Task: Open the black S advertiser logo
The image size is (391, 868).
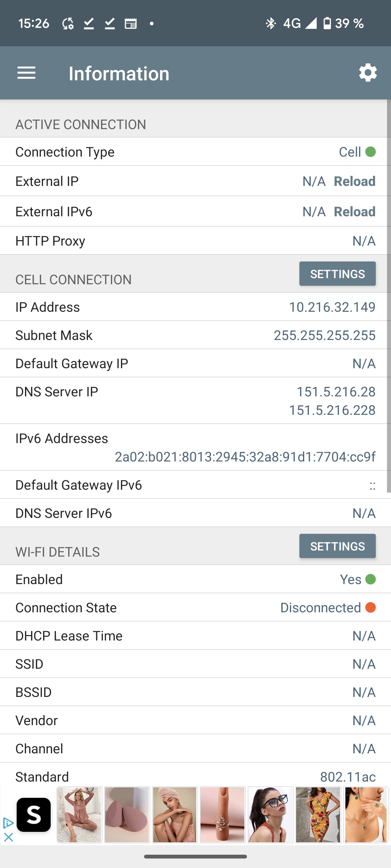Action: click(x=34, y=815)
